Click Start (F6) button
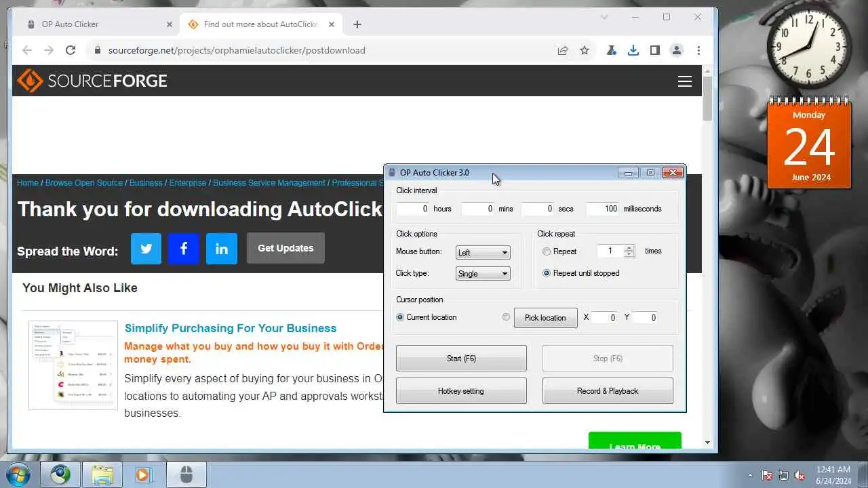 [x=461, y=359]
